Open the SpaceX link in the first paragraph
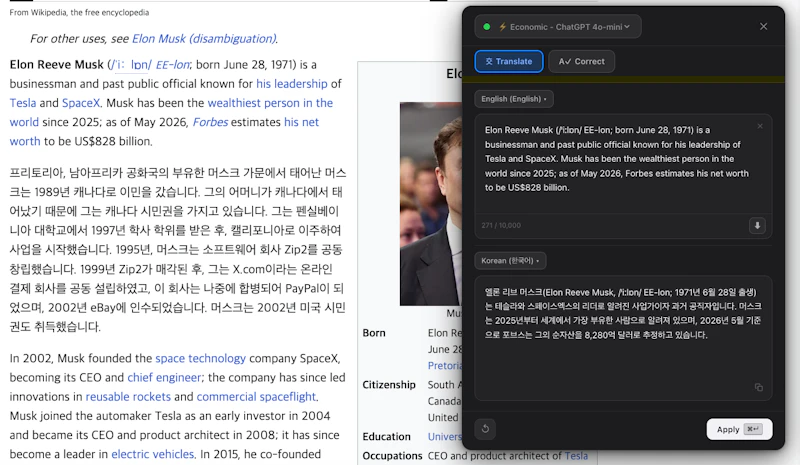 tap(81, 103)
